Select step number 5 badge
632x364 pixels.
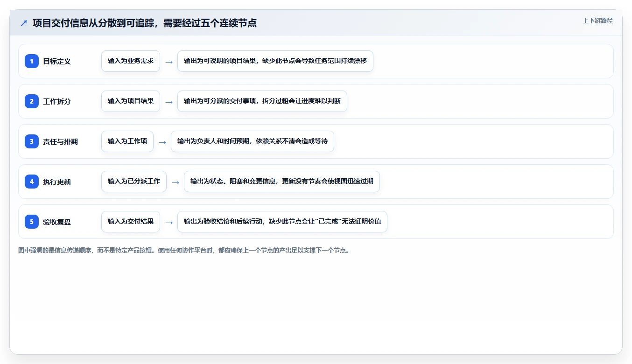pos(32,222)
